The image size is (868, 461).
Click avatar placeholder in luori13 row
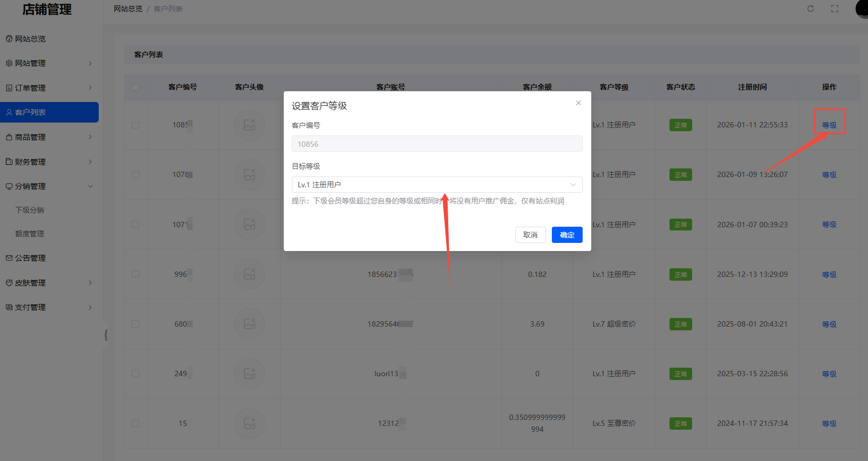(249, 374)
